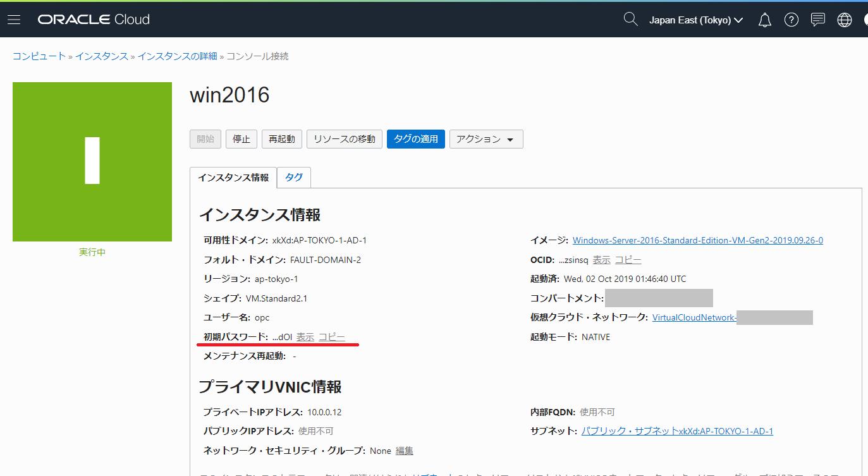Click the truncated password text ...dOI
The image size is (868, 476).
(283, 337)
